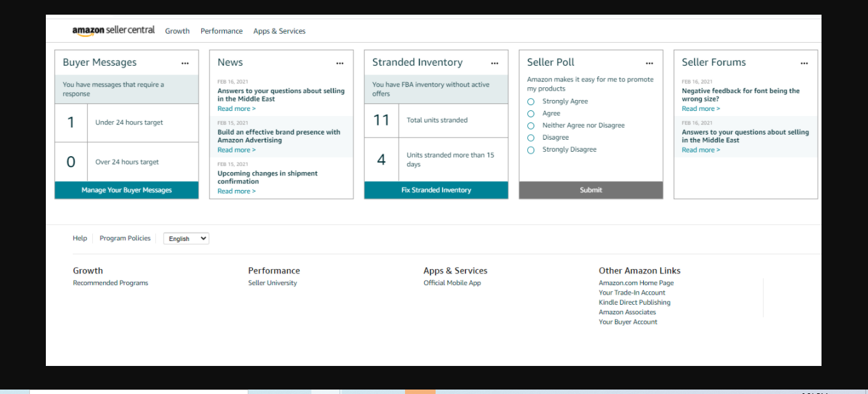Select Strongly Agree poll option
The height and width of the screenshot is (394, 868).
(530, 102)
